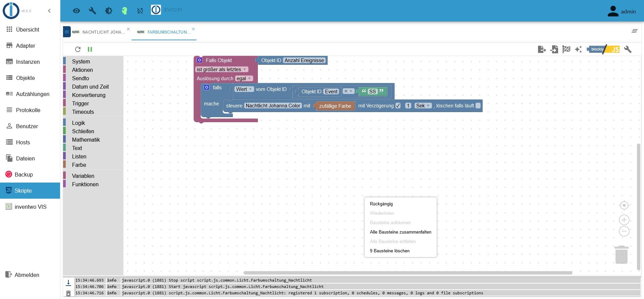Edit the delay value 1 field
The image size is (644, 299).
(408, 106)
